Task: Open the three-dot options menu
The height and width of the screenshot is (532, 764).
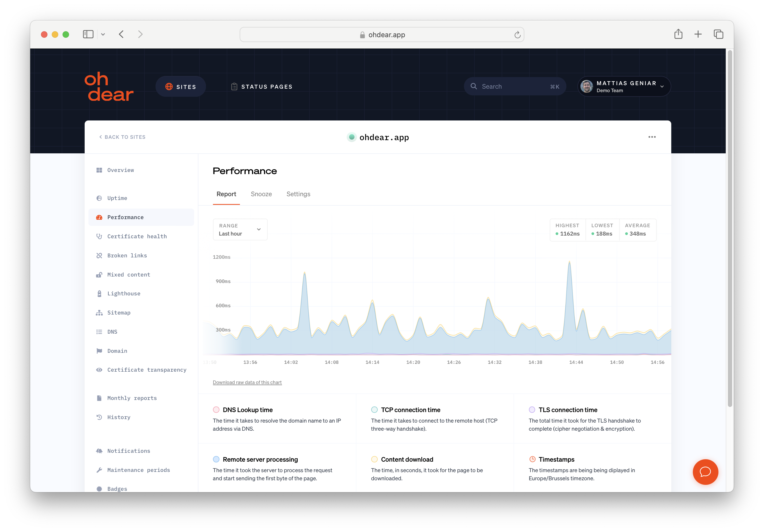Action: pos(652,137)
